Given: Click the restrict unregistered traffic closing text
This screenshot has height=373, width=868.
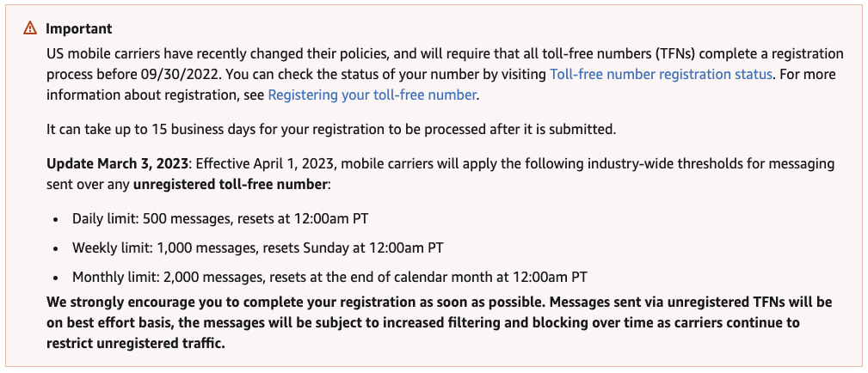Looking at the screenshot, I should pyautogui.click(x=136, y=343).
